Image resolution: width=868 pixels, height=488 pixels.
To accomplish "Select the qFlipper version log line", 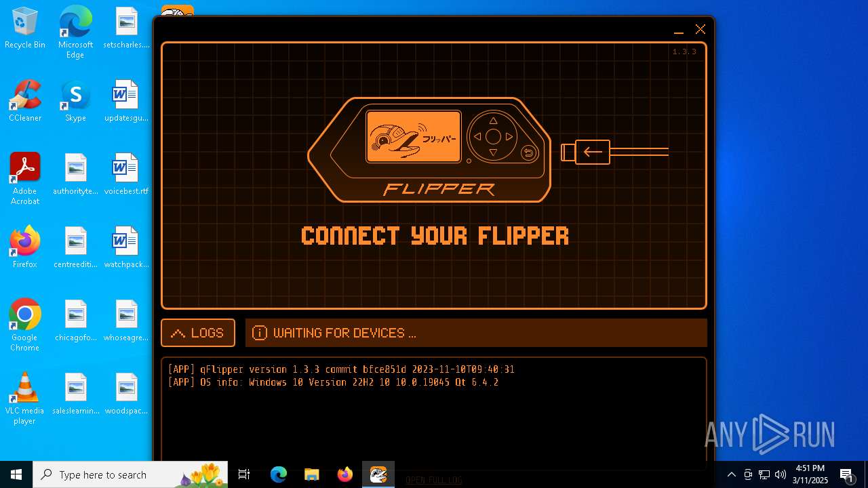I will pos(341,369).
